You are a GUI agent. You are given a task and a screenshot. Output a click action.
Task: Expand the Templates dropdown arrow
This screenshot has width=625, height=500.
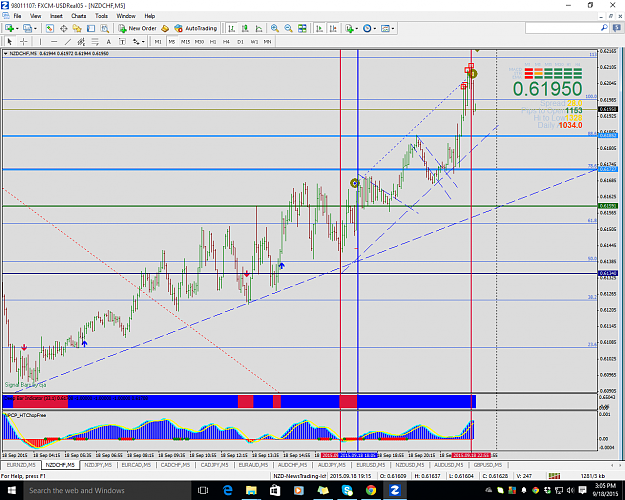point(393,29)
